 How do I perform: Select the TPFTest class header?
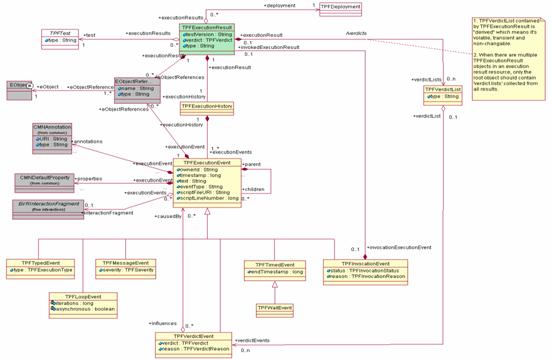60,33
